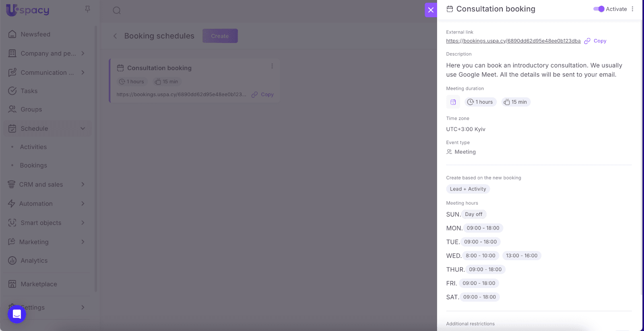Click the Automation lightning icon
The height and width of the screenshot is (331, 644).
pyautogui.click(x=12, y=204)
